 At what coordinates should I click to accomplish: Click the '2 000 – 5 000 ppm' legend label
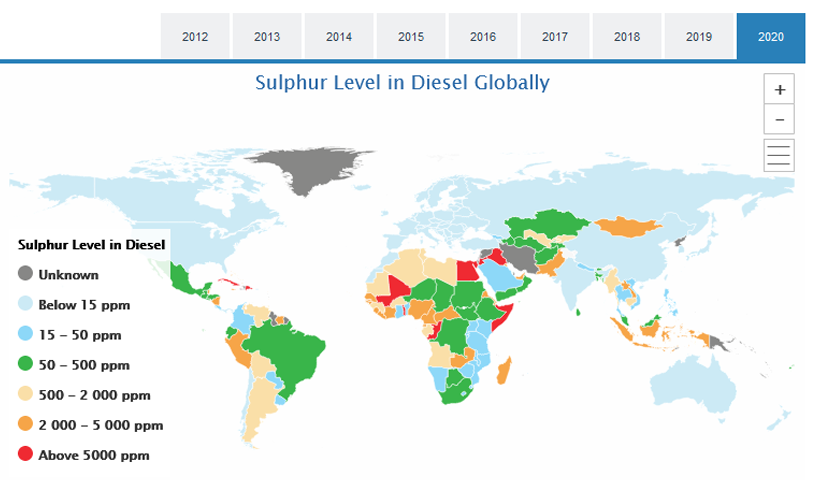click(x=101, y=426)
